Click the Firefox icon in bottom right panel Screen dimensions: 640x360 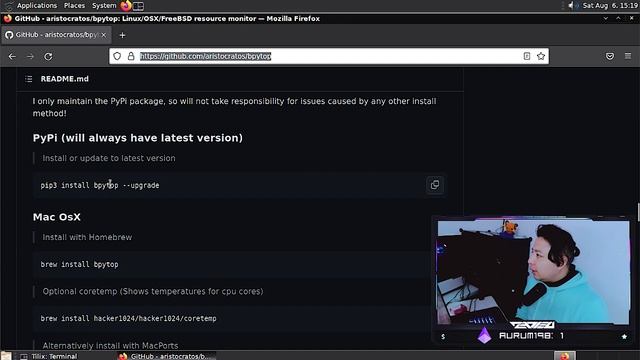click(x=564, y=356)
